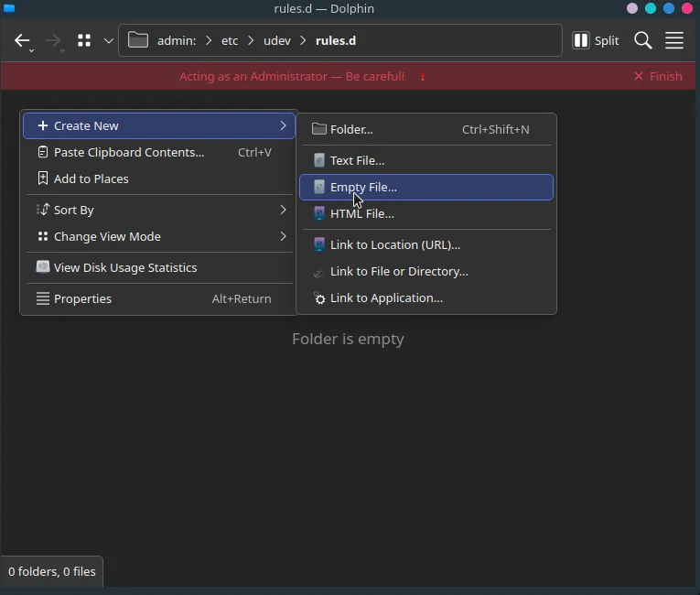This screenshot has width=700, height=595.
Task: Click rules.d in the breadcrumb
Action: click(336, 40)
